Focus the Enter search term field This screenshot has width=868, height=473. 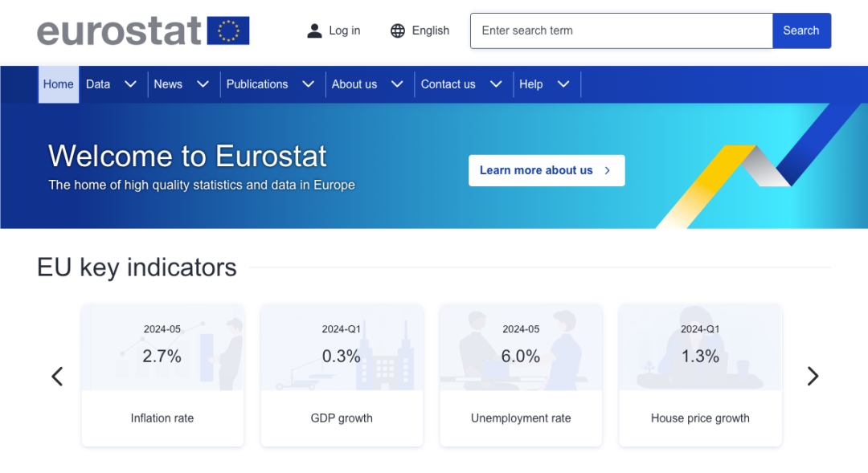pos(620,31)
